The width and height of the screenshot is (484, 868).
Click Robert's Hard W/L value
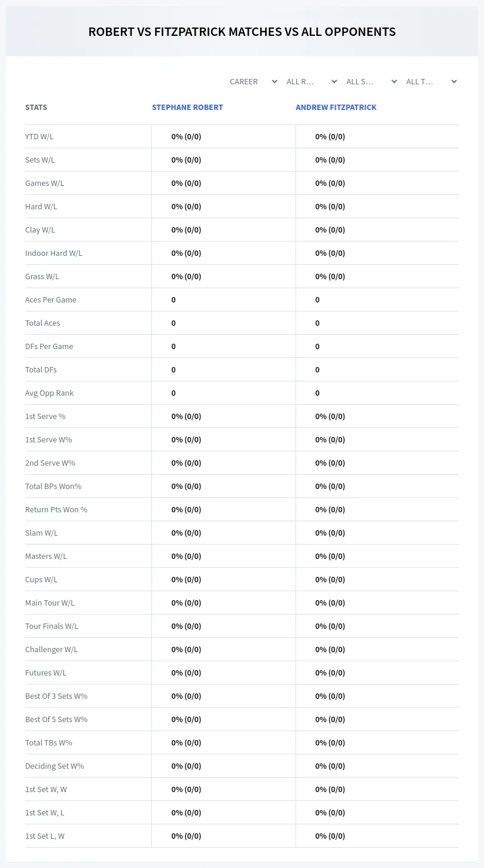click(x=186, y=206)
